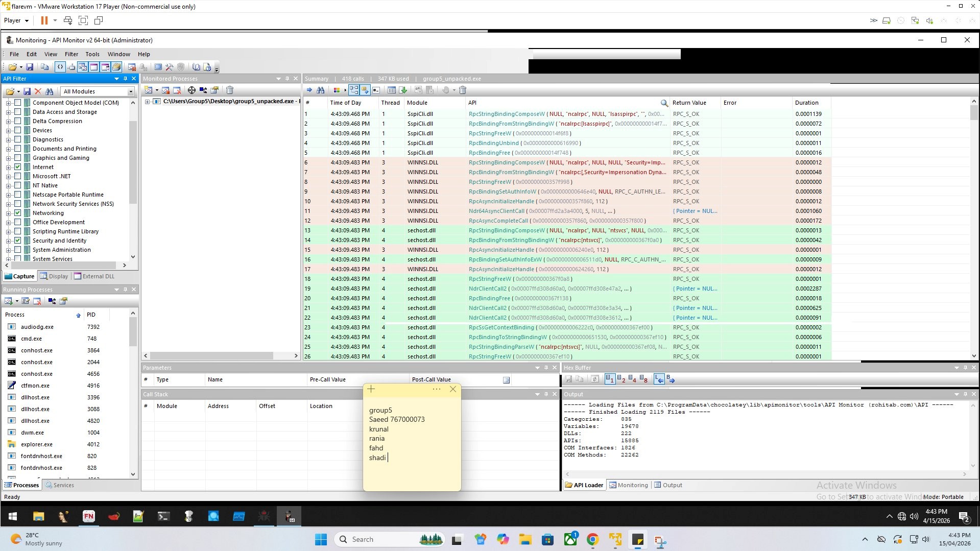Click the save icon in main toolbar
This screenshot has height=551, width=980.
pos(30,67)
